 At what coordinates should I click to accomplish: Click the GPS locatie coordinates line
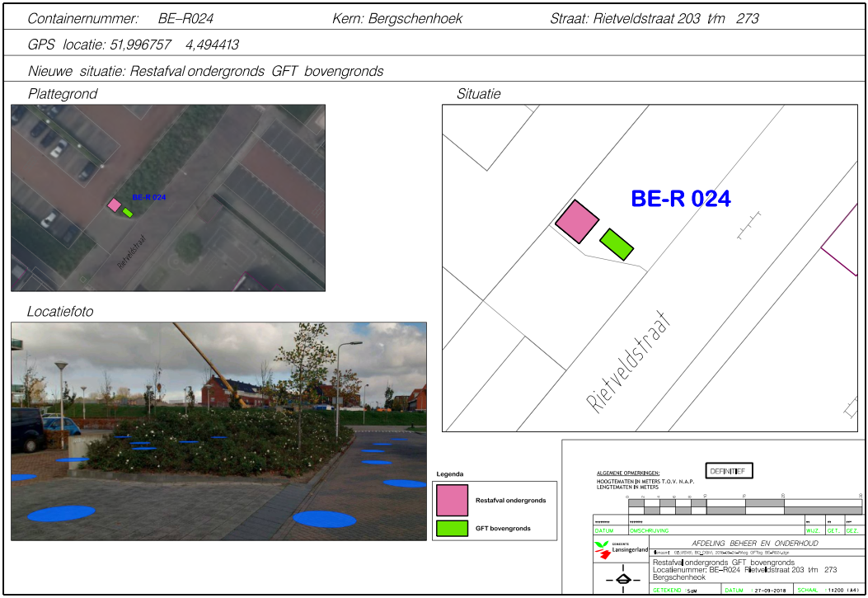click(x=134, y=45)
